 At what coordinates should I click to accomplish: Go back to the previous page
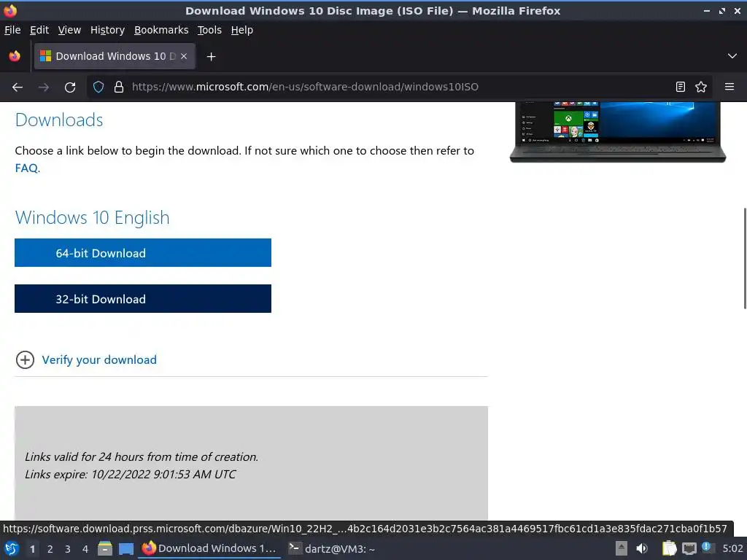[18, 87]
